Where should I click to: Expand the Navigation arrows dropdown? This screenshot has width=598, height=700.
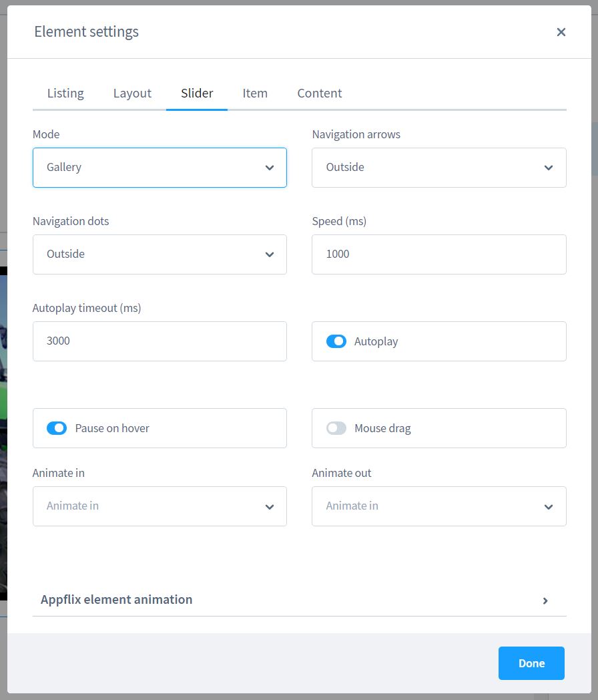pos(438,168)
